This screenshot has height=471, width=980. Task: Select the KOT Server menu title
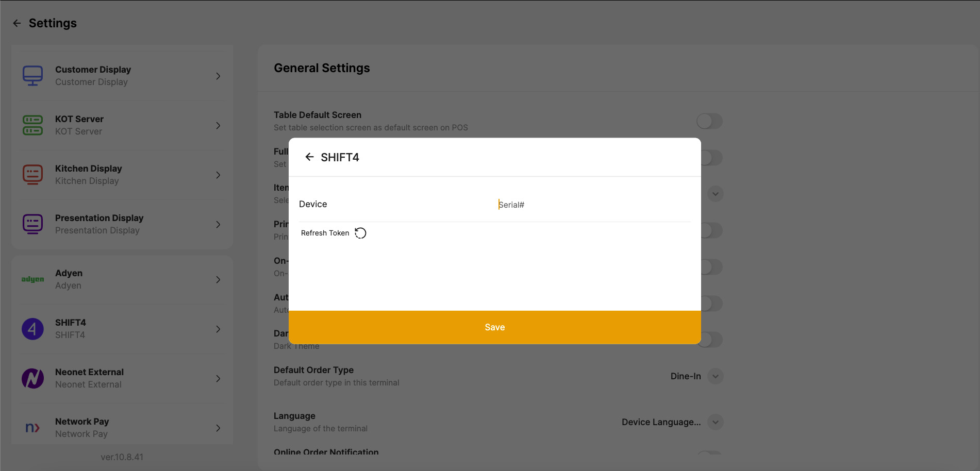pyautogui.click(x=79, y=119)
